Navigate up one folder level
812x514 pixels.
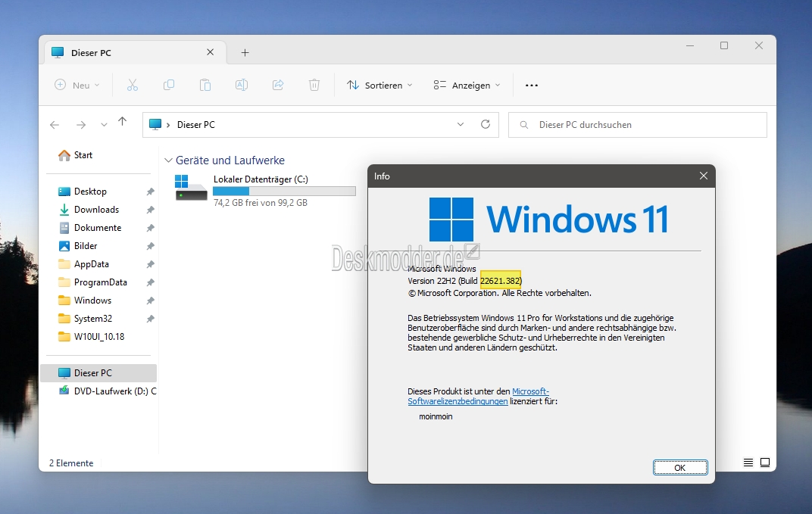[x=122, y=122]
